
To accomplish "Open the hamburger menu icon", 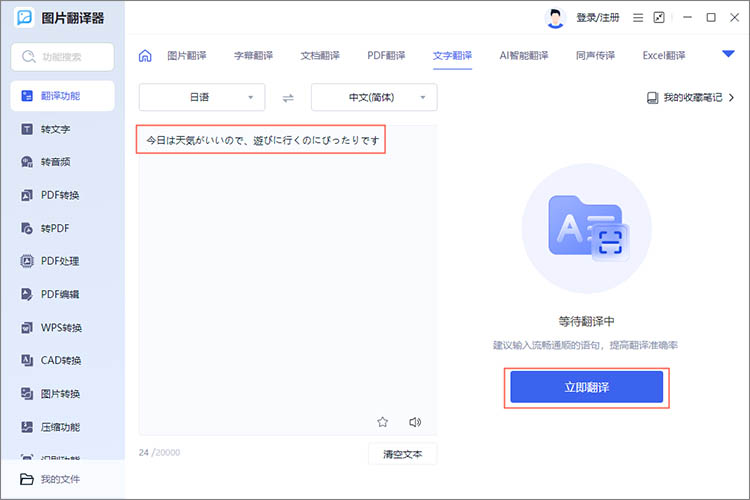I will [638, 18].
